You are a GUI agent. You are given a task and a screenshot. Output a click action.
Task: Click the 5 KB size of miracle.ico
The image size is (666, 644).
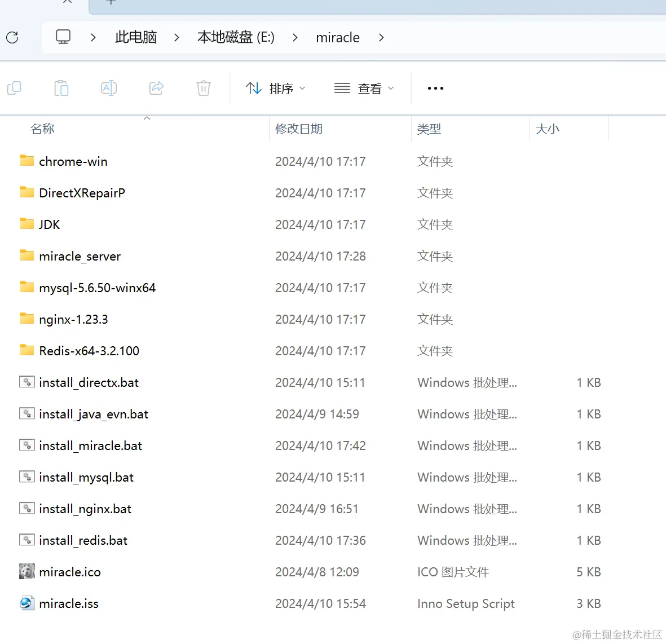[x=589, y=572]
